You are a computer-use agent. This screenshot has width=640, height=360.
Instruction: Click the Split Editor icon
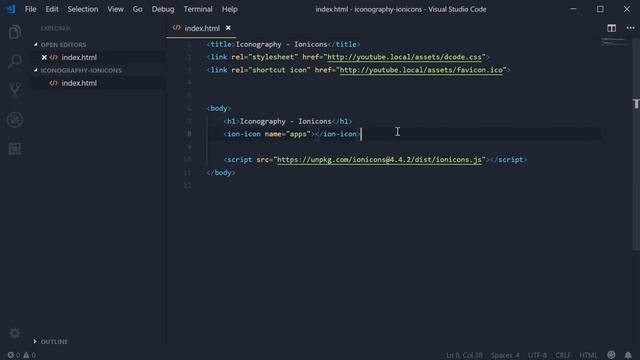click(x=611, y=28)
